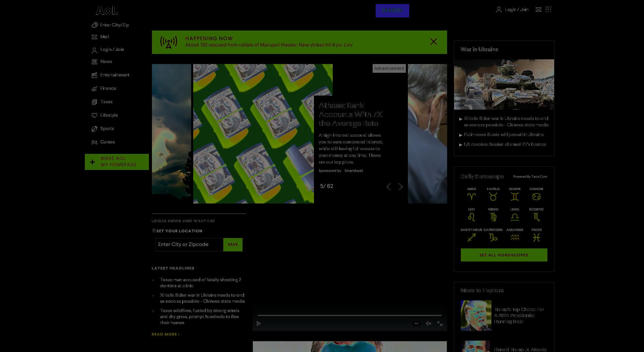Open the apps grid icon in header
644x352 pixels.
click(548, 9)
